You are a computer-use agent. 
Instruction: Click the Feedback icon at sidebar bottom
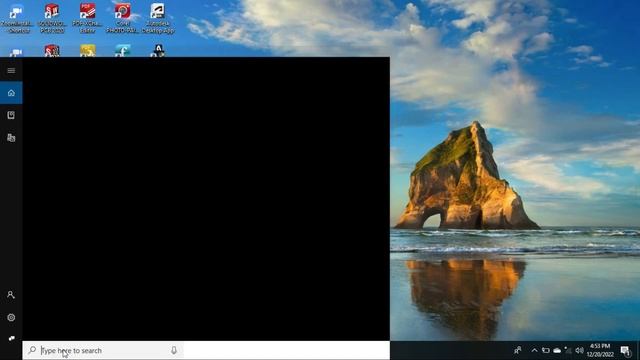pos(11,338)
